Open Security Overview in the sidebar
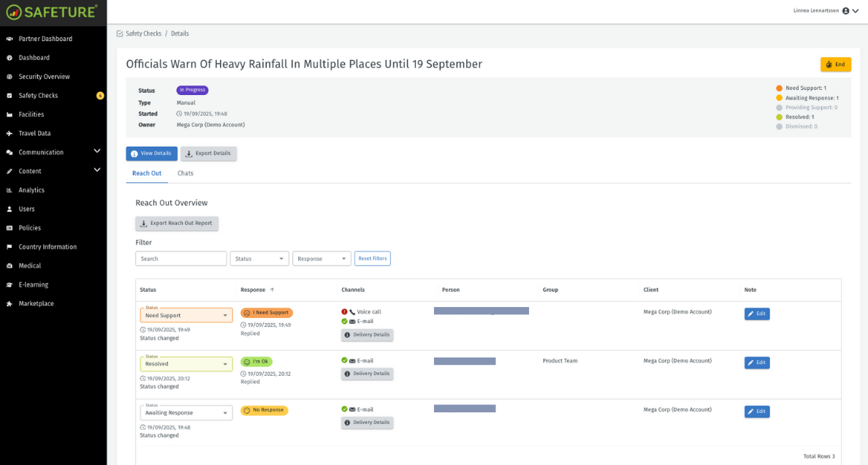This screenshot has height=465, width=868. [x=8, y=76]
